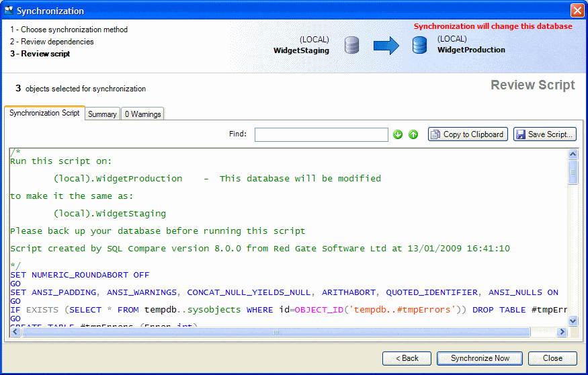Click the green find-previous up arrow
The image size is (588, 375).
(413, 134)
